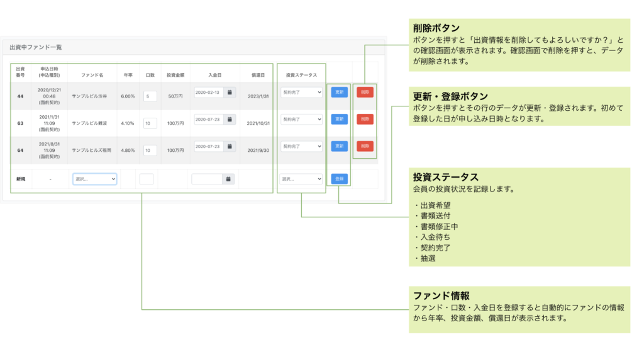
Task: Click calendar icon in the 新規 row
Action: click(230, 179)
